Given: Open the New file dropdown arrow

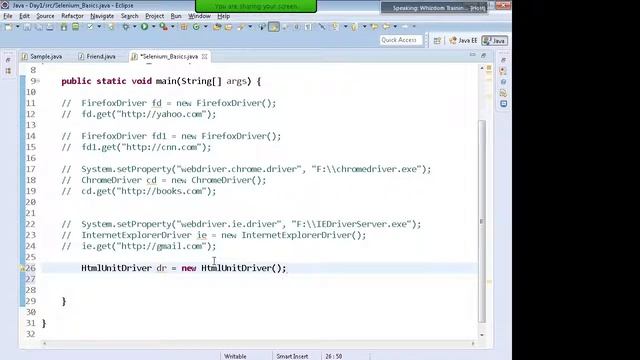Looking at the screenshot, I should (x=18, y=27).
